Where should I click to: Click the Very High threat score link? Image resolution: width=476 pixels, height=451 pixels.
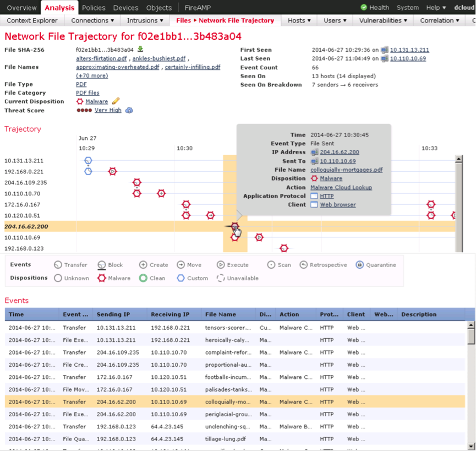point(108,110)
